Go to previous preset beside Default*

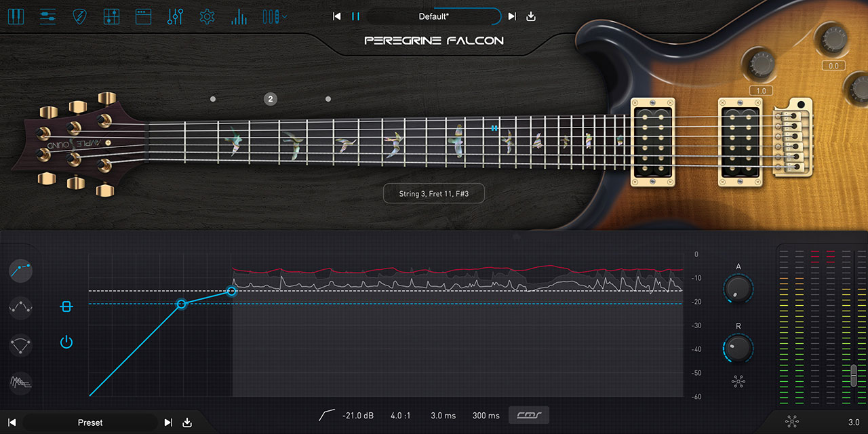pyautogui.click(x=337, y=16)
